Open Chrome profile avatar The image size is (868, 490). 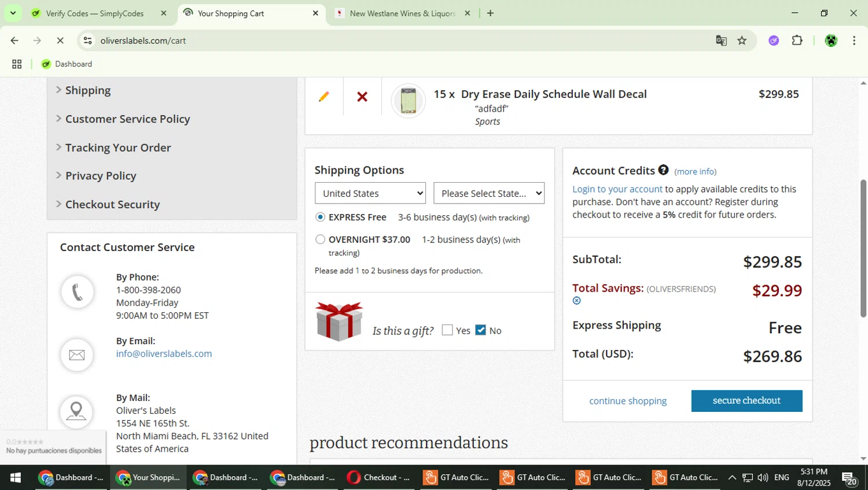[831, 40]
